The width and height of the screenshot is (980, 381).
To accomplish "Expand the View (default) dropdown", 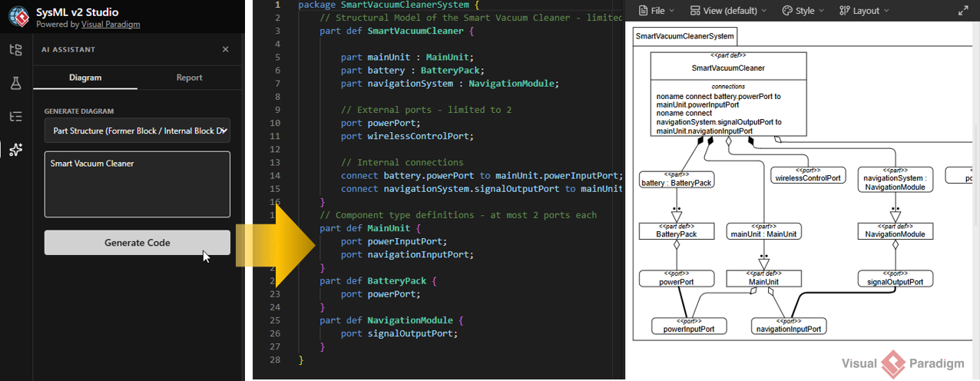I will (728, 11).
